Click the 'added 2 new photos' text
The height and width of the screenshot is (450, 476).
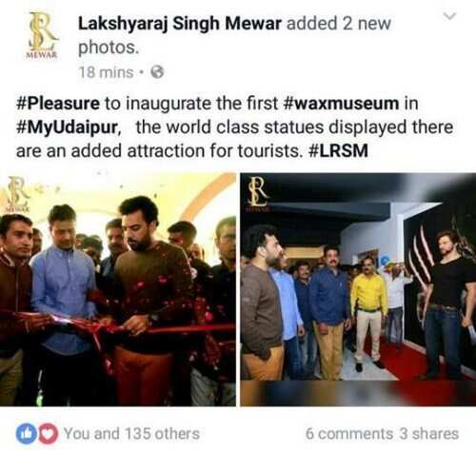pyautogui.click(x=234, y=35)
